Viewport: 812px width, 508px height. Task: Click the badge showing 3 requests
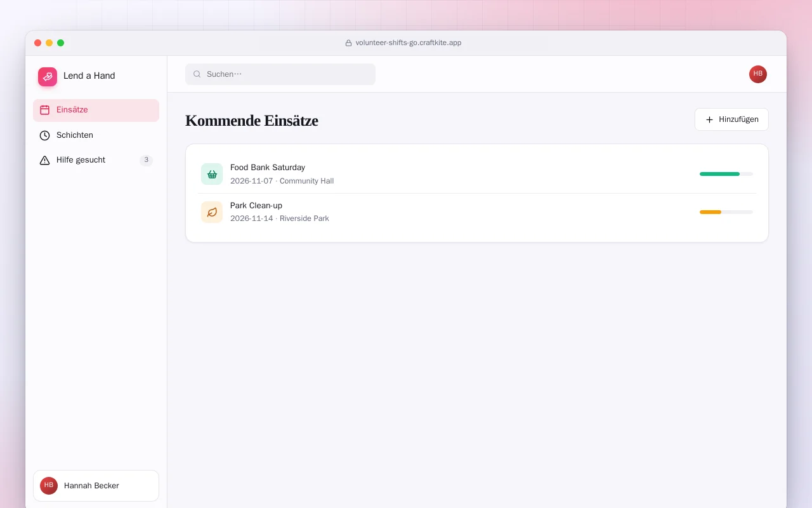[x=147, y=160]
